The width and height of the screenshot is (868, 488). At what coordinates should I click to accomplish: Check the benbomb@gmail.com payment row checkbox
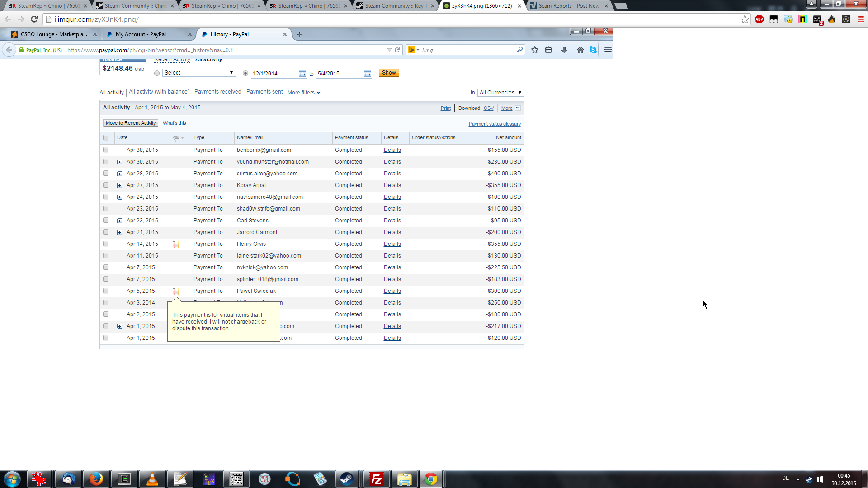click(106, 150)
